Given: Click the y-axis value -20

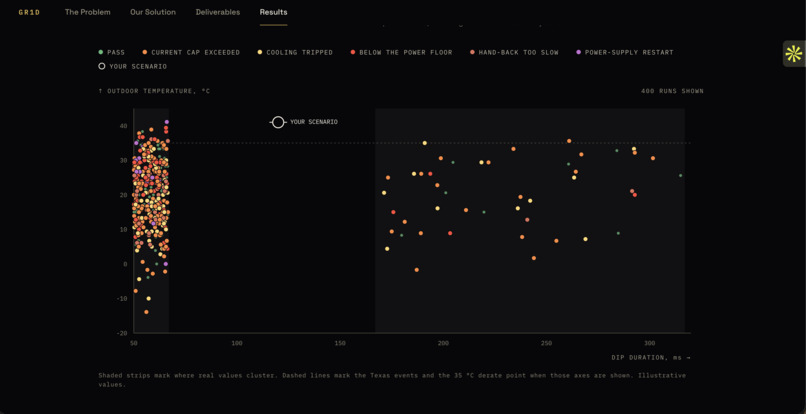Looking at the screenshot, I should pyautogui.click(x=123, y=333).
